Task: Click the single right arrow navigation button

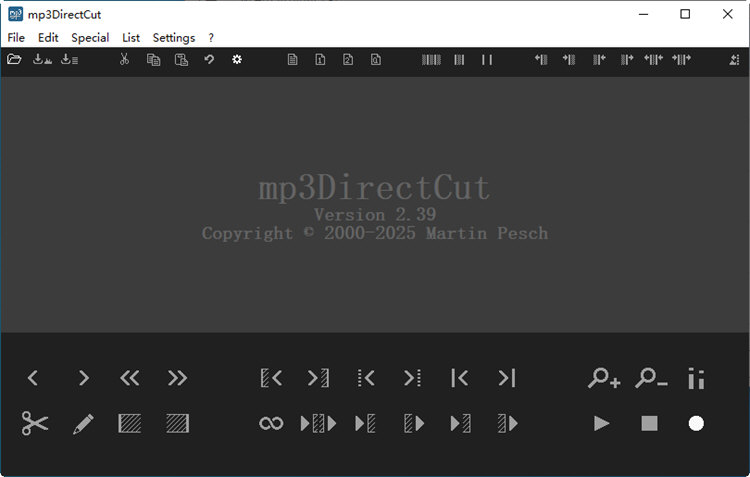Action: [84, 378]
